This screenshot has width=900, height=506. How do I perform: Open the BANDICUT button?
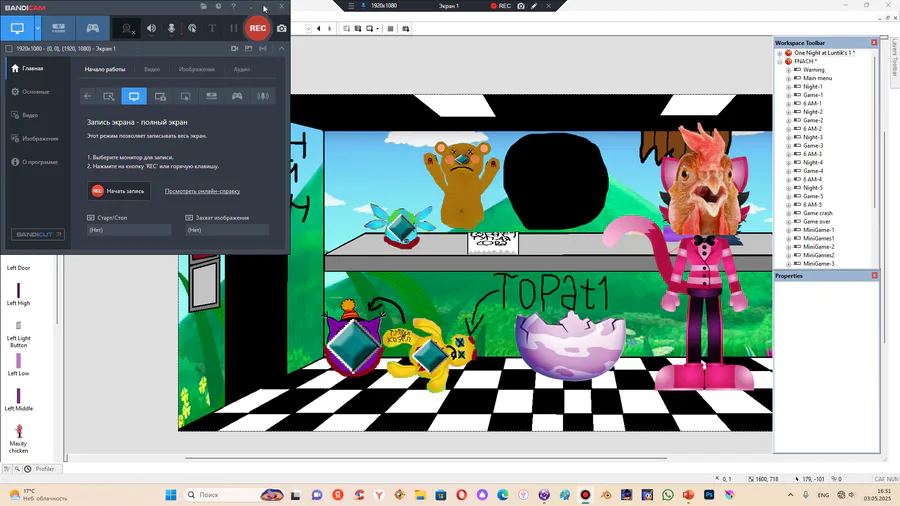(37, 235)
